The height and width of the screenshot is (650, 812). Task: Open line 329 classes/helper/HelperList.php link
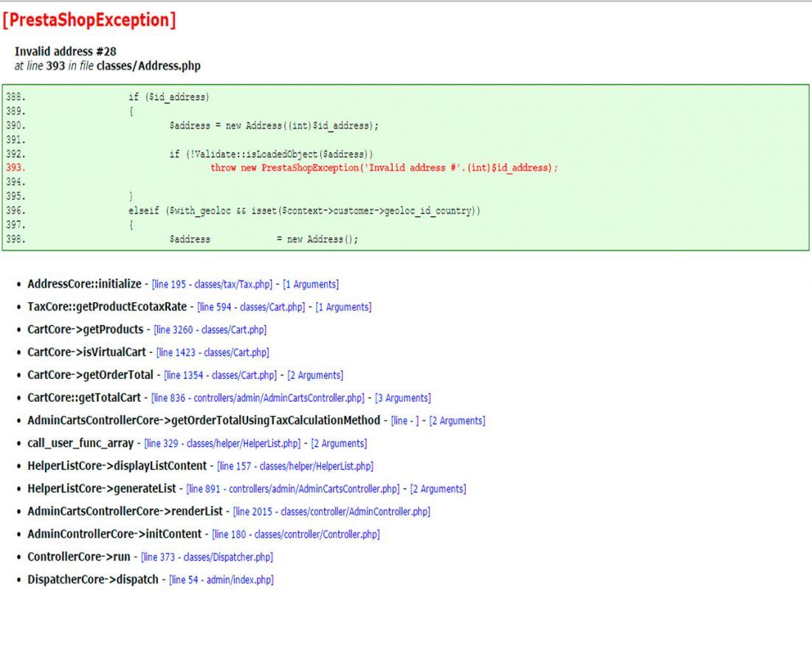click(222, 444)
